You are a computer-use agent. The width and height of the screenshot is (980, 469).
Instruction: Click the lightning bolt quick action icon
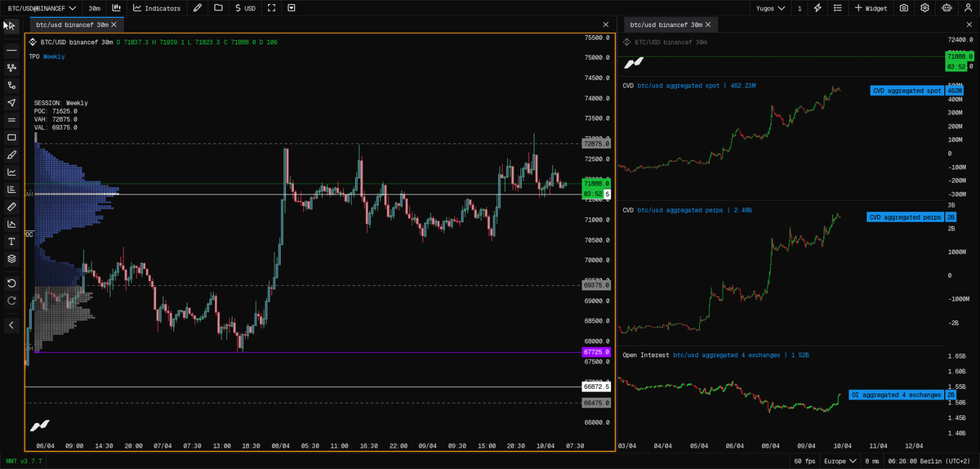pyautogui.click(x=818, y=8)
